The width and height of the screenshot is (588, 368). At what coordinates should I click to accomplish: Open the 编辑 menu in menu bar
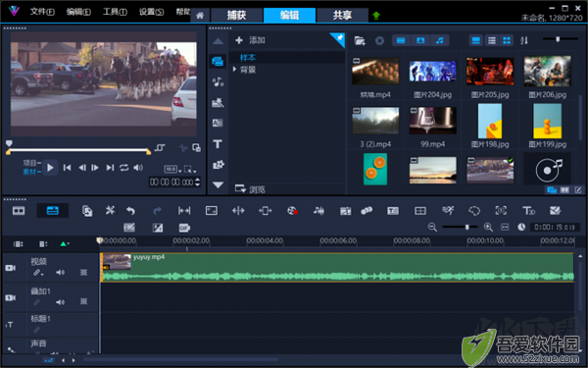point(78,12)
